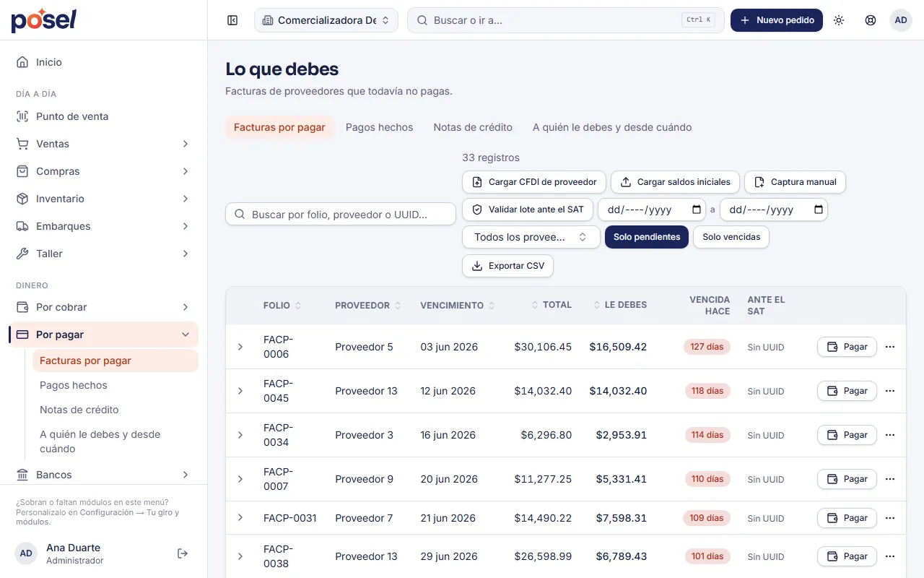Collapse the Por pagar sidebar section
The image size is (924, 578).
coord(103,335)
